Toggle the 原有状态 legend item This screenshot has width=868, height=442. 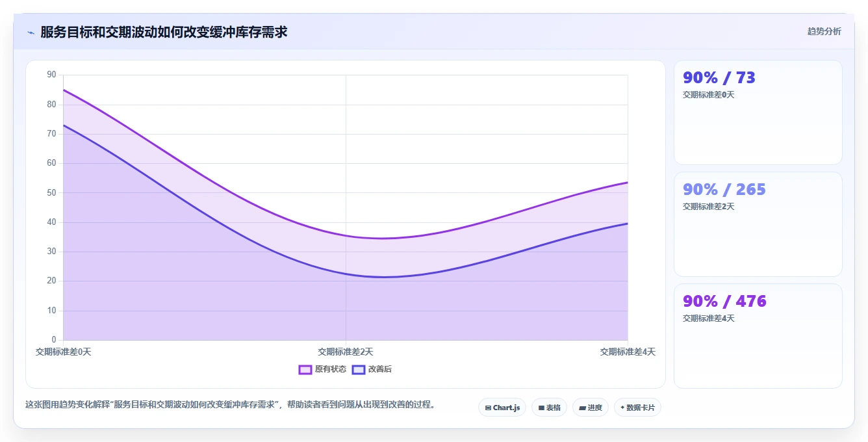(x=322, y=369)
